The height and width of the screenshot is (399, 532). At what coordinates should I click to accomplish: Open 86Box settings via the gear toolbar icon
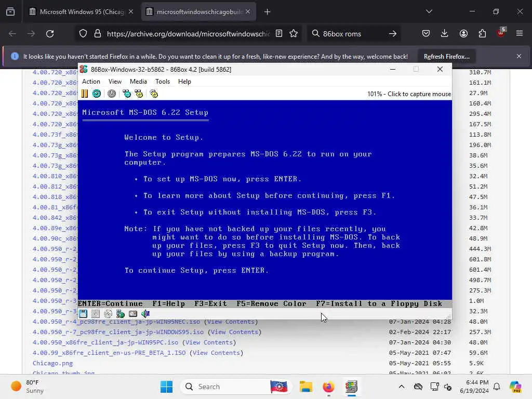click(154, 94)
